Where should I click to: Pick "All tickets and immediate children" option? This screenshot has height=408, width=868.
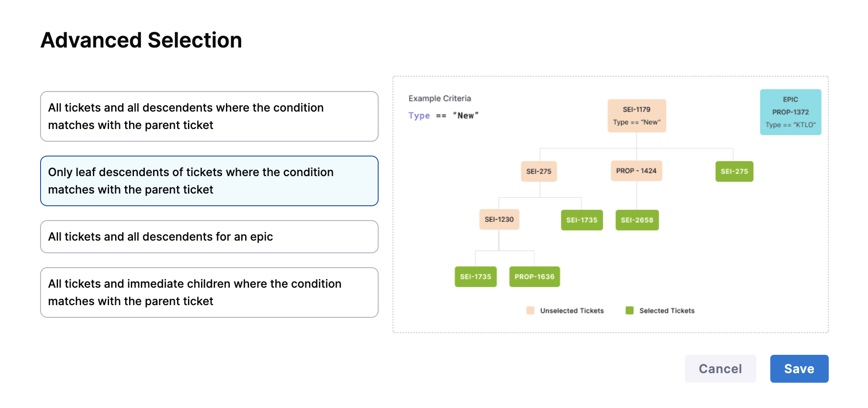209,292
